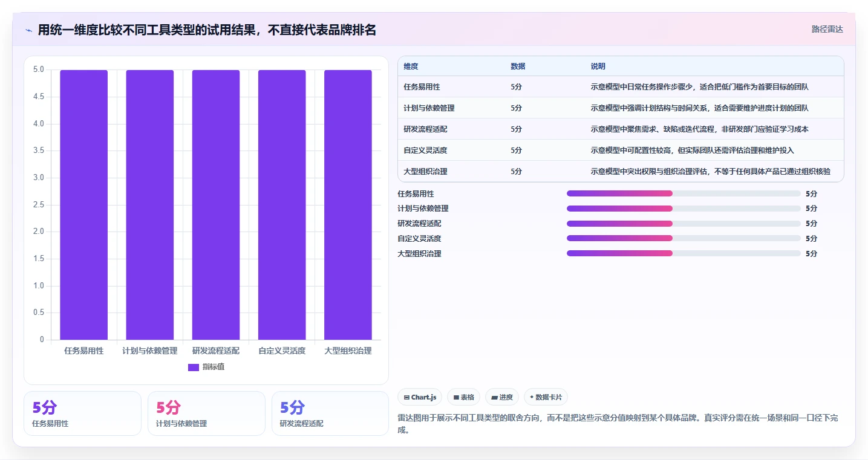Click the footer note starting 雷达图用于展示
This screenshot has height=460, width=868.
point(618,424)
